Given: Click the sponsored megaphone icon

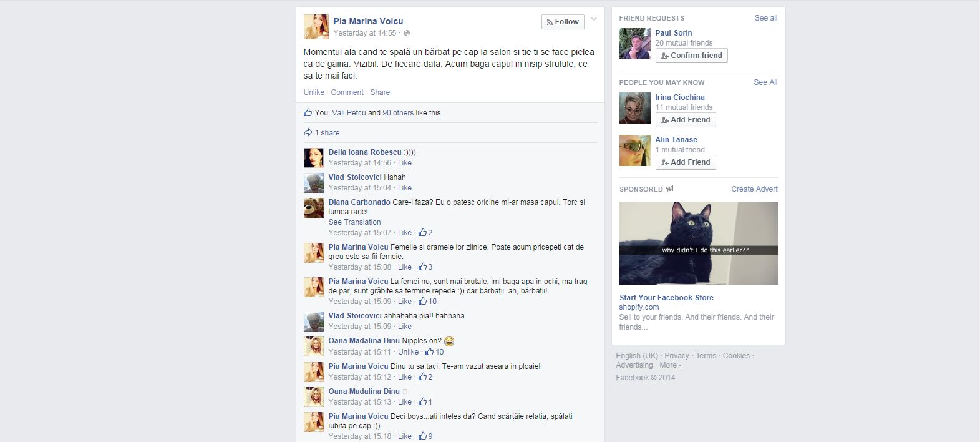Looking at the screenshot, I should [670, 189].
